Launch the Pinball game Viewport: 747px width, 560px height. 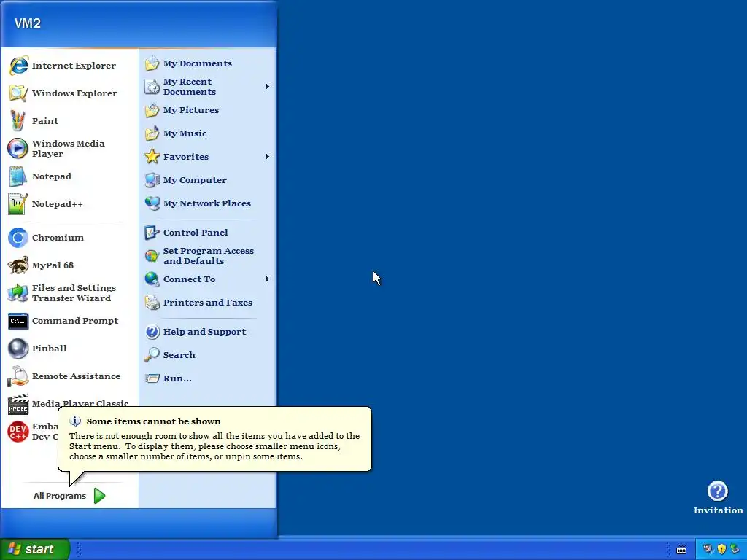(69, 348)
